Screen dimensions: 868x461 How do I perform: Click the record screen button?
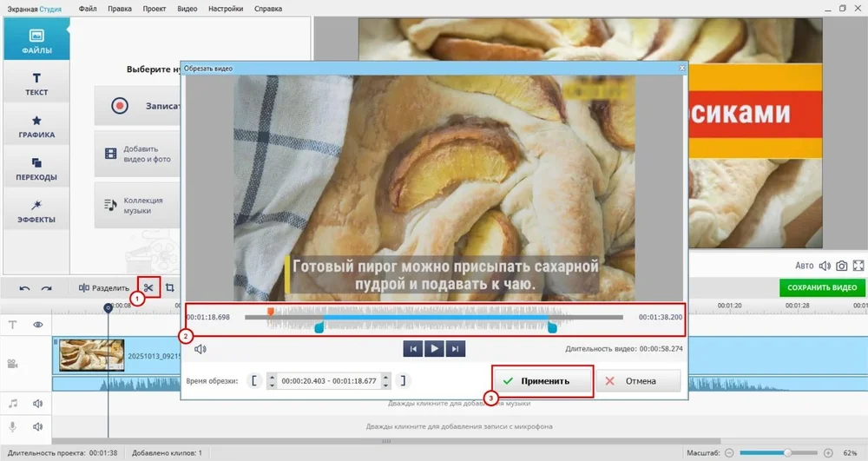click(137, 106)
